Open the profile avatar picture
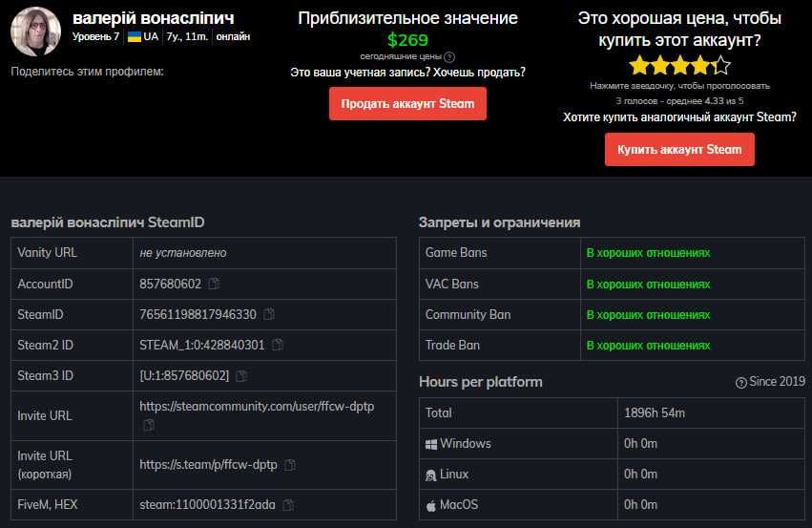Viewport: 812px width, 528px height. click(35, 32)
